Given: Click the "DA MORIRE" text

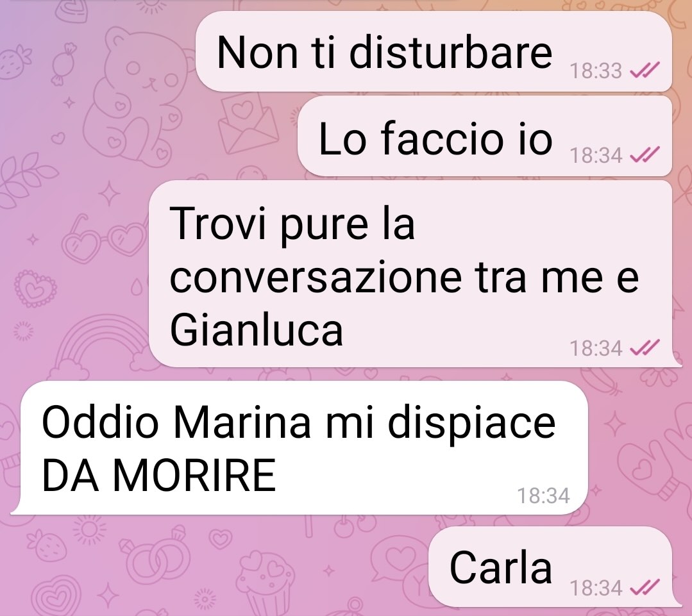Looking at the screenshot, I should [x=159, y=475].
